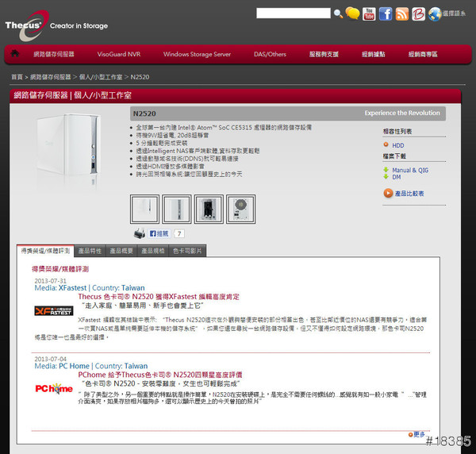
Task: Switch to 產品特性 tab
Action: click(90, 251)
